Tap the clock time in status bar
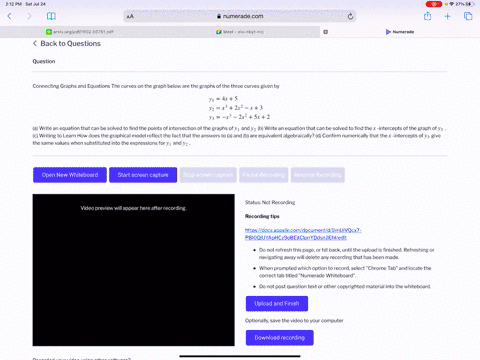Image resolution: width=480 pixels, height=360 pixels. [x=13, y=4]
